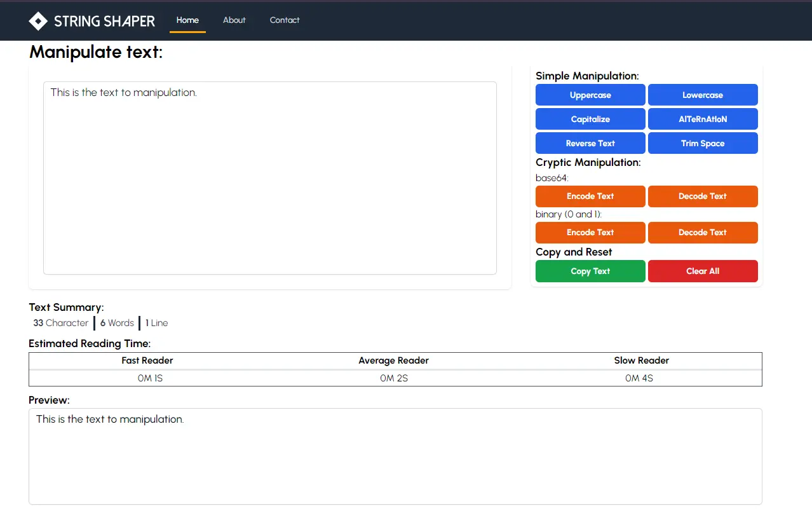Click the Reverse Text button
The width and height of the screenshot is (812, 527).
click(590, 143)
